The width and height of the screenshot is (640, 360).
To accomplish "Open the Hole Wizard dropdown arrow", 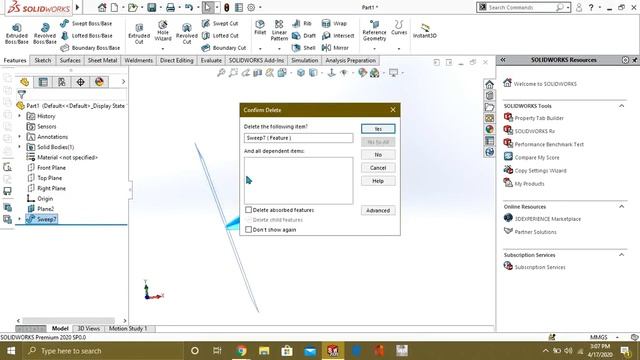I will [x=162, y=49].
